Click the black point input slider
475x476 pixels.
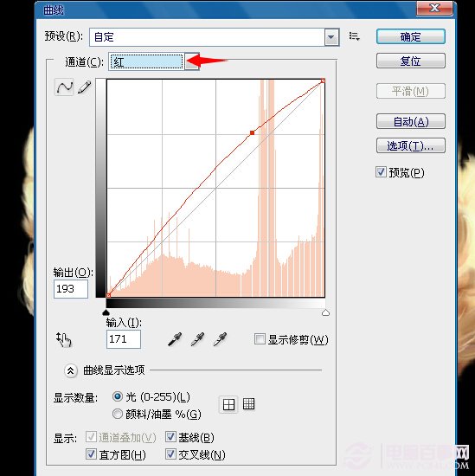(106, 312)
